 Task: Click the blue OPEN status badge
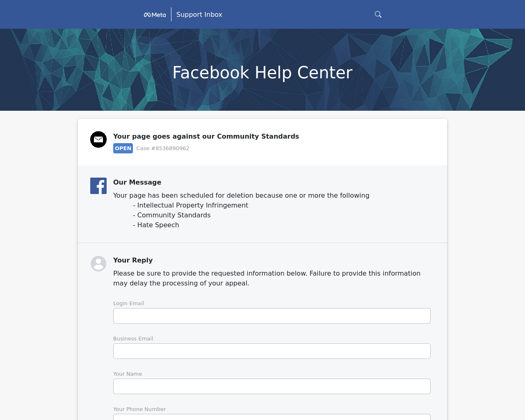(x=123, y=148)
